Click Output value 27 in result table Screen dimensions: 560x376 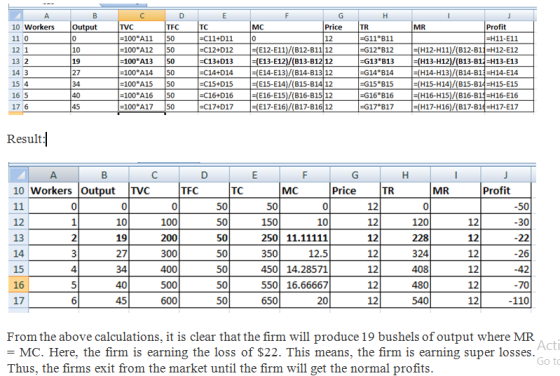tap(104, 253)
